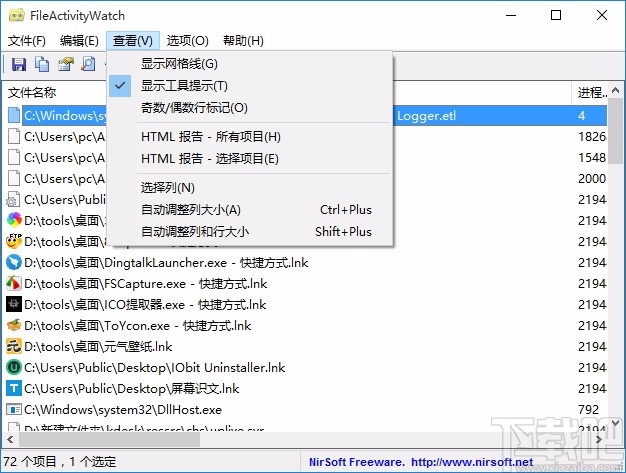Sort by 文件名称 column header
This screenshot has height=473, width=626.
(32, 93)
